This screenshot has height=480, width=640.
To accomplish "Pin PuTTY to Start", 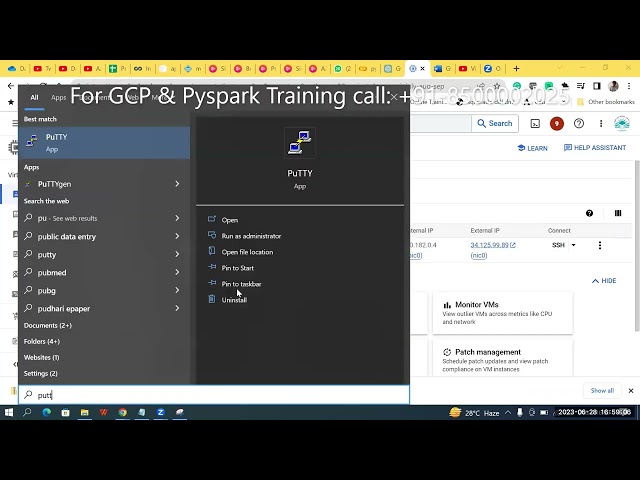I will click(237, 268).
